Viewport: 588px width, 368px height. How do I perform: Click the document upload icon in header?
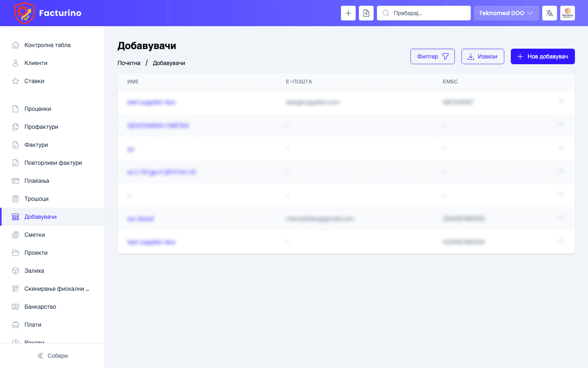point(366,13)
